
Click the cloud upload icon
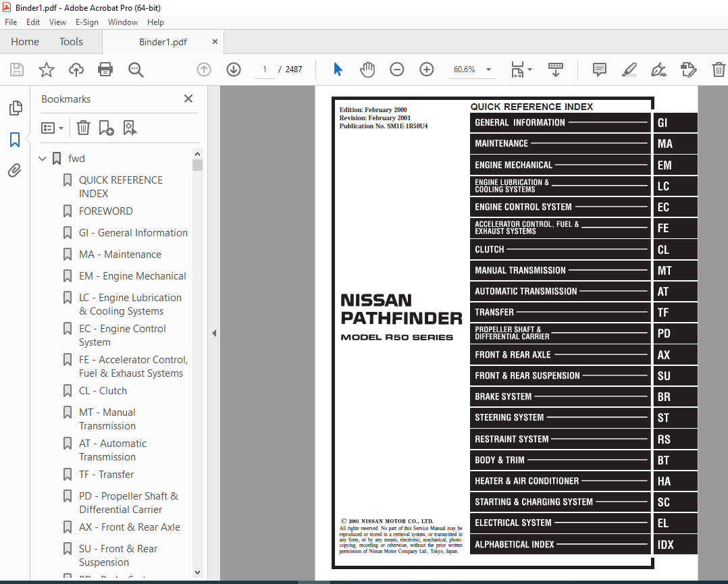(x=76, y=70)
